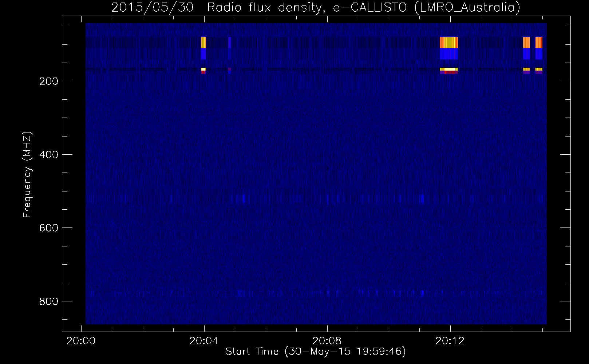Click the '400' frequency tick label
This screenshot has height=364, width=589.
tap(48, 155)
